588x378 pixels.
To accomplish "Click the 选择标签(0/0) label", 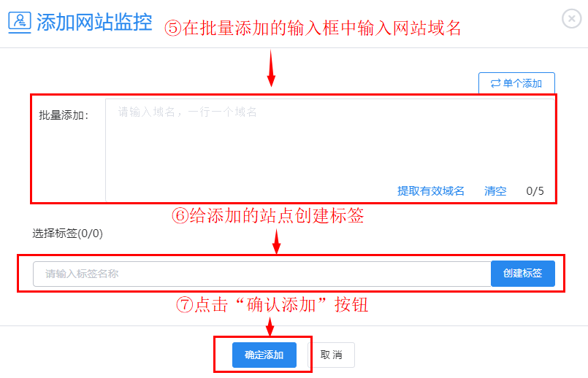I will coord(67,234).
